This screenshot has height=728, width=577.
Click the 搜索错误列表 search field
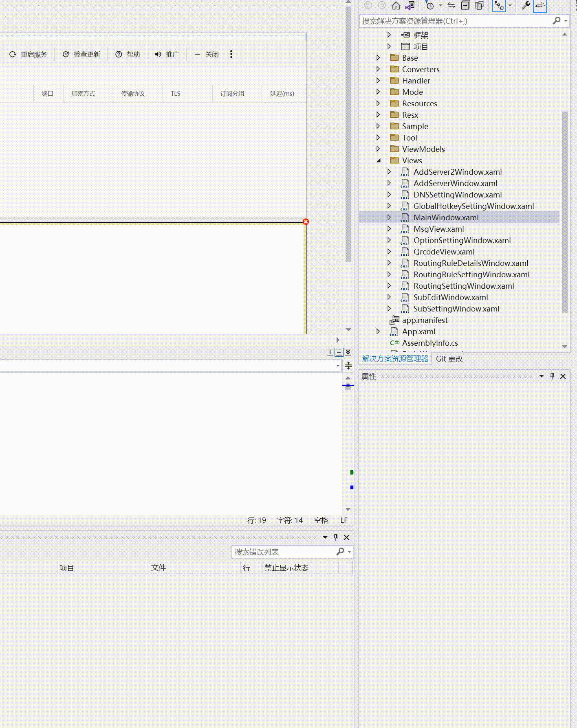pos(283,552)
